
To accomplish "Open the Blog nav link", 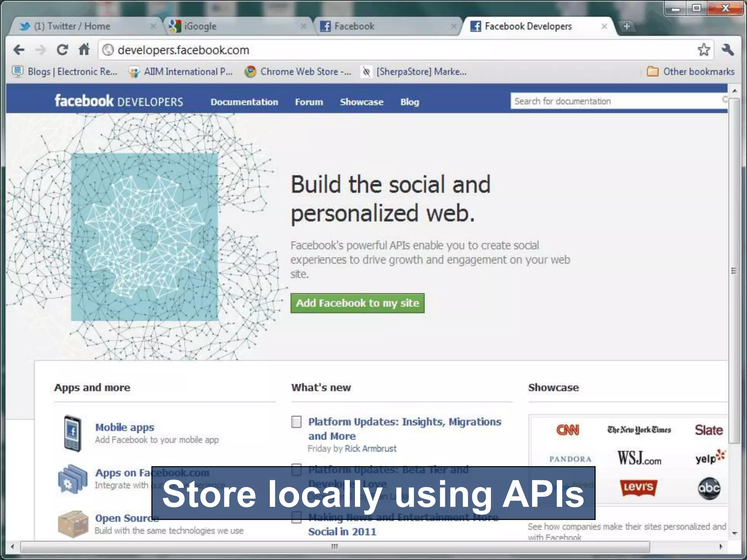I will pos(410,102).
